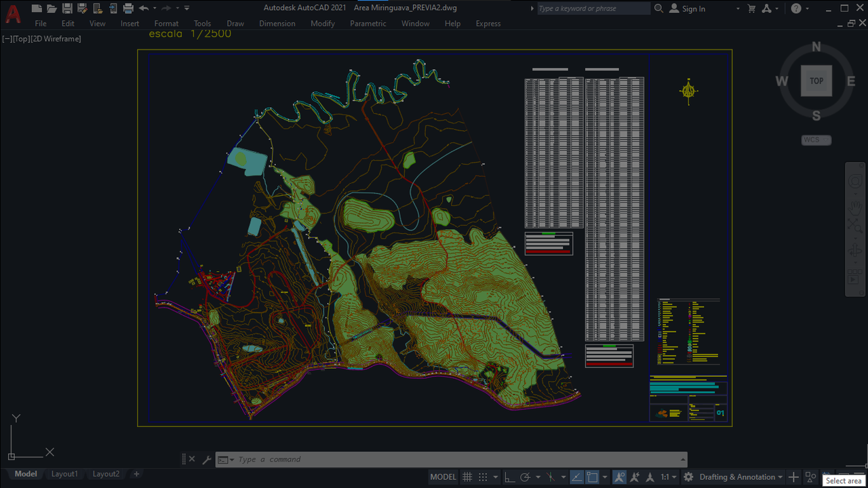
Task: Click the Redo arrow icon
Action: coord(166,8)
